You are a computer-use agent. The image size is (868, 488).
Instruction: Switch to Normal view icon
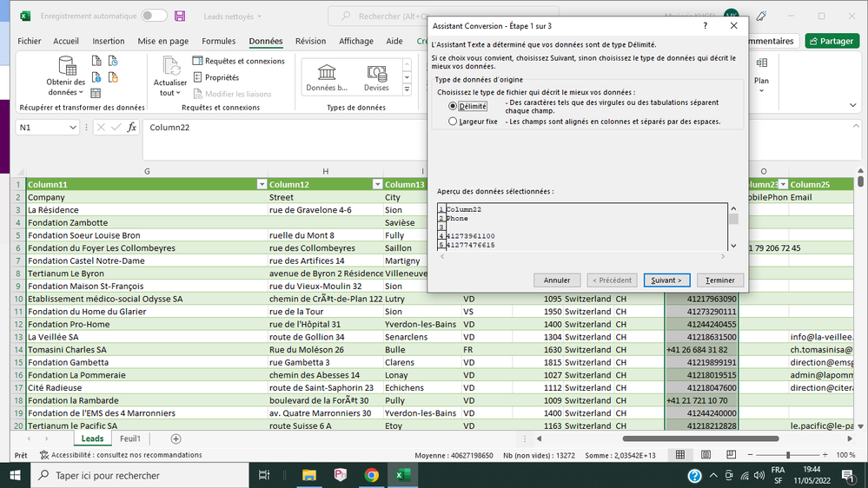click(x=679, y=455)
